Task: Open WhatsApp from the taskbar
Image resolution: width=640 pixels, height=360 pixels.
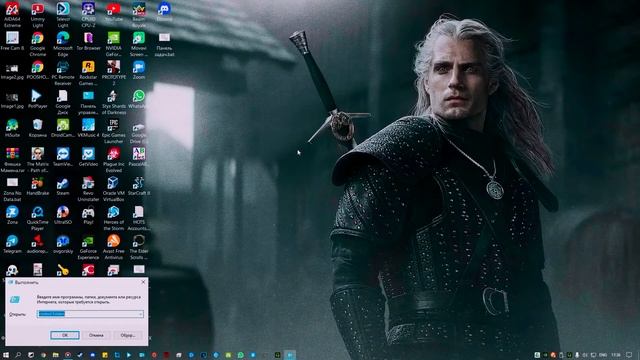Action: click(x=240, y=355)
